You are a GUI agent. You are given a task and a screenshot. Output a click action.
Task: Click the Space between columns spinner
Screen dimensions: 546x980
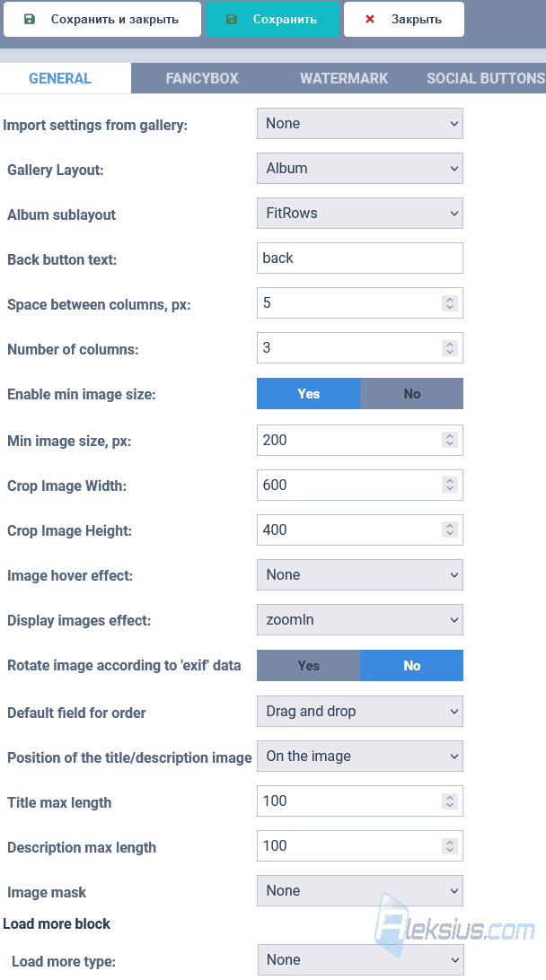point(450,303)
